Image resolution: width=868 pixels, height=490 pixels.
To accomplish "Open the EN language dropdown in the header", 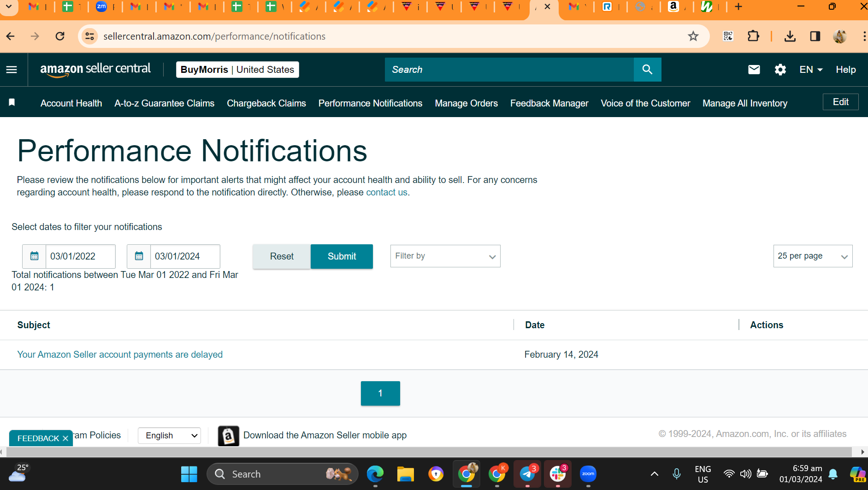I will point(811,70).
